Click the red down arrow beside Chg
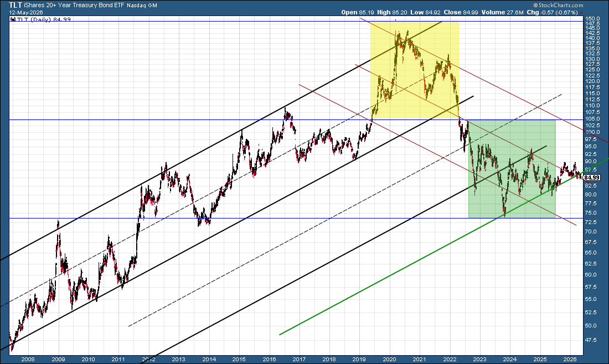 tap(581, 13)
